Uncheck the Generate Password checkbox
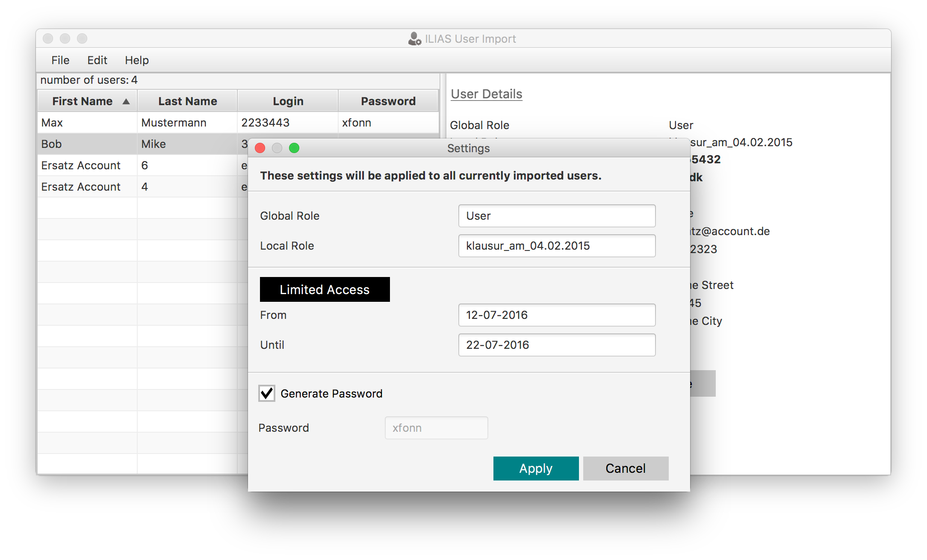The image size is (927, 560). click(x=267, y=393)
